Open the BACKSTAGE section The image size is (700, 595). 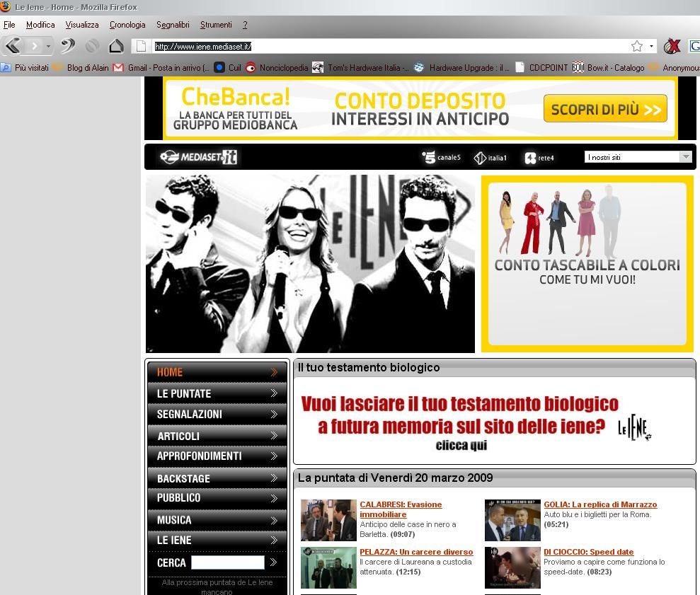tap(217, 478)
